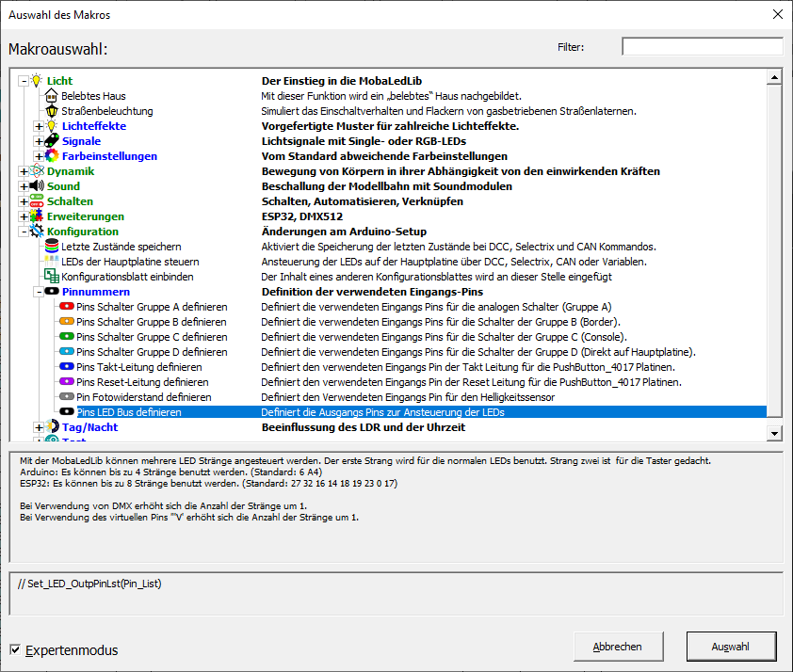793x672 pixels.
Task: Click the speaker icon next to Sound
Action: 37,186
